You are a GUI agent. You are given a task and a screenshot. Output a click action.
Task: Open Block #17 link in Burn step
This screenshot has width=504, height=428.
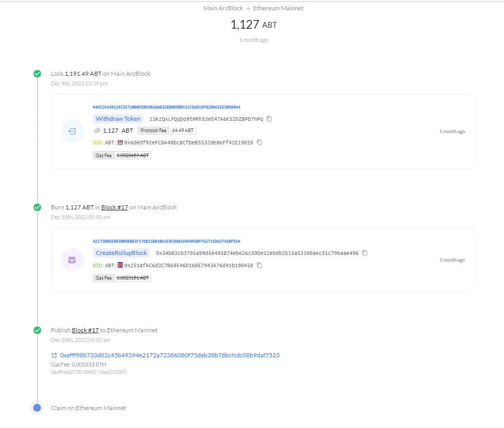pyautogui.click(x=115, y=207)
